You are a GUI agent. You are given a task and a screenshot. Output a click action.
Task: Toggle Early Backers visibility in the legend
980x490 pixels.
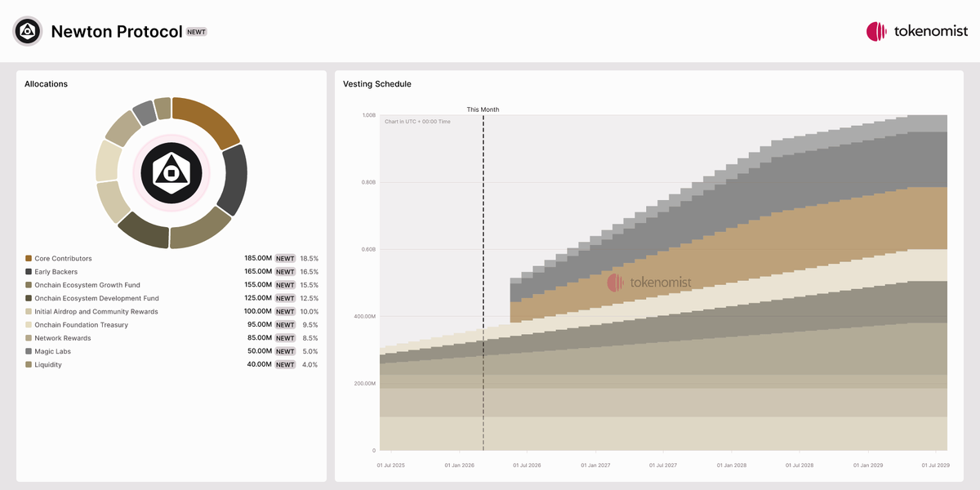[55, 271]
